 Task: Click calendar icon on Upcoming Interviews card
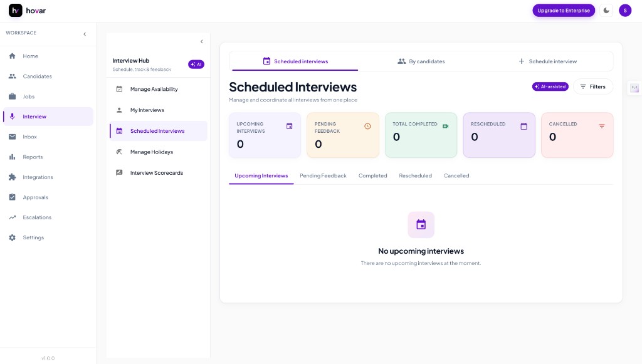290,127
